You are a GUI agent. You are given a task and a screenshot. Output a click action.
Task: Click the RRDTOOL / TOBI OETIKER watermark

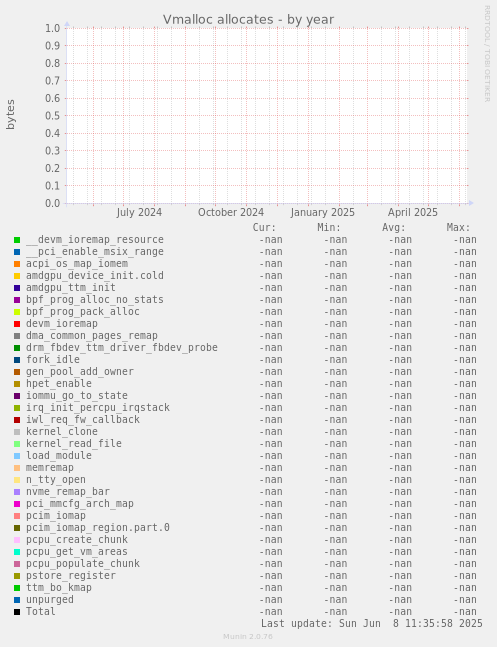487,54
